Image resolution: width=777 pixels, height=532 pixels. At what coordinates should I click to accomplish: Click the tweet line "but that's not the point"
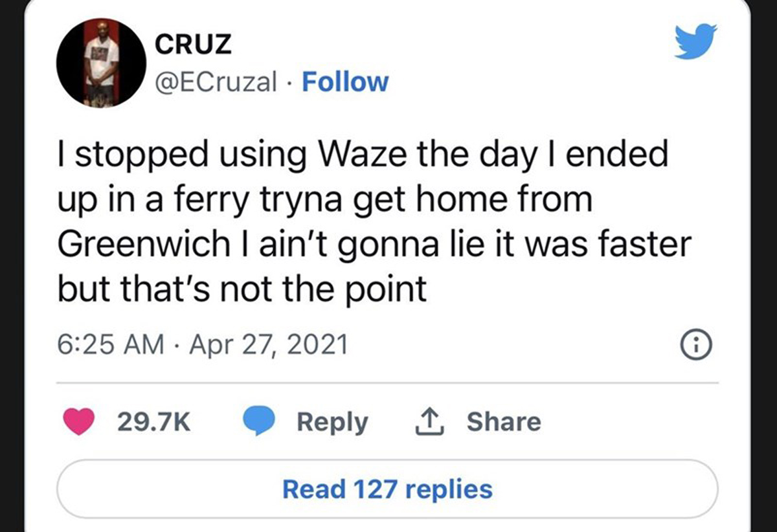tap(242, 289)
